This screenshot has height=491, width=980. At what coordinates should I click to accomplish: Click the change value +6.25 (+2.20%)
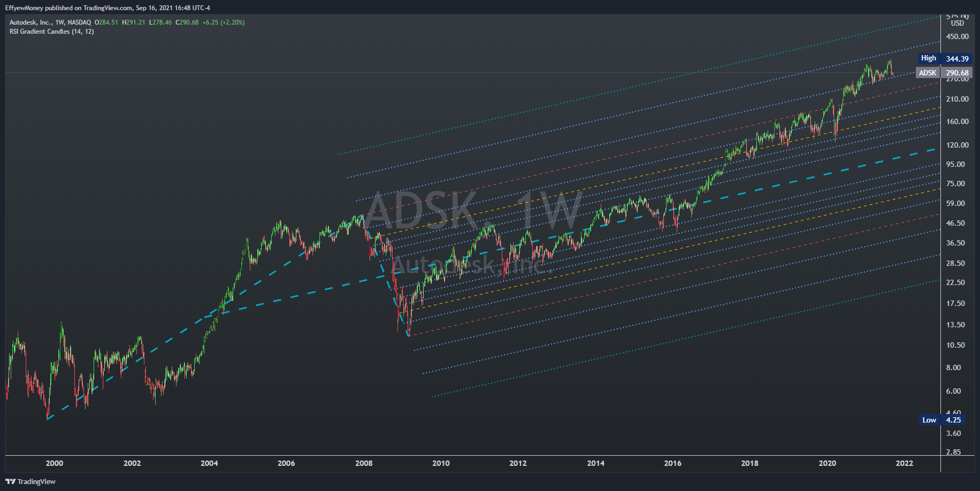[224, 22]
